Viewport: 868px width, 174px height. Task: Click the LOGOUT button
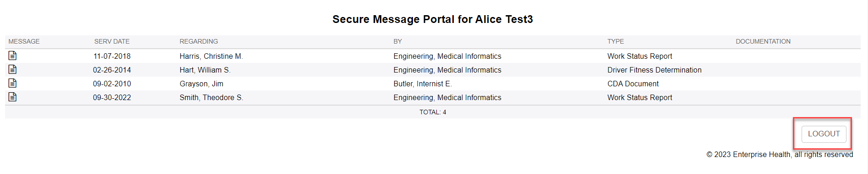[824, 134]
